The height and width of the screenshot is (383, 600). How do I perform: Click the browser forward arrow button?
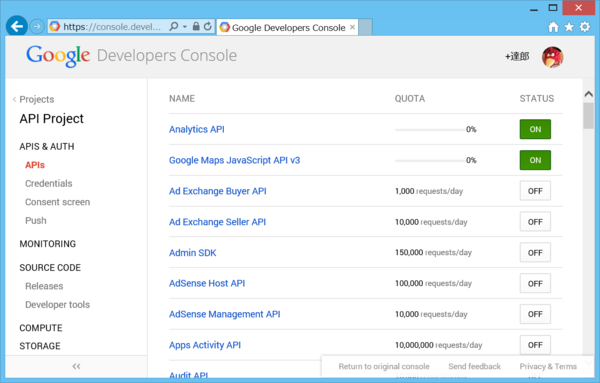click(x=37, y=26)
